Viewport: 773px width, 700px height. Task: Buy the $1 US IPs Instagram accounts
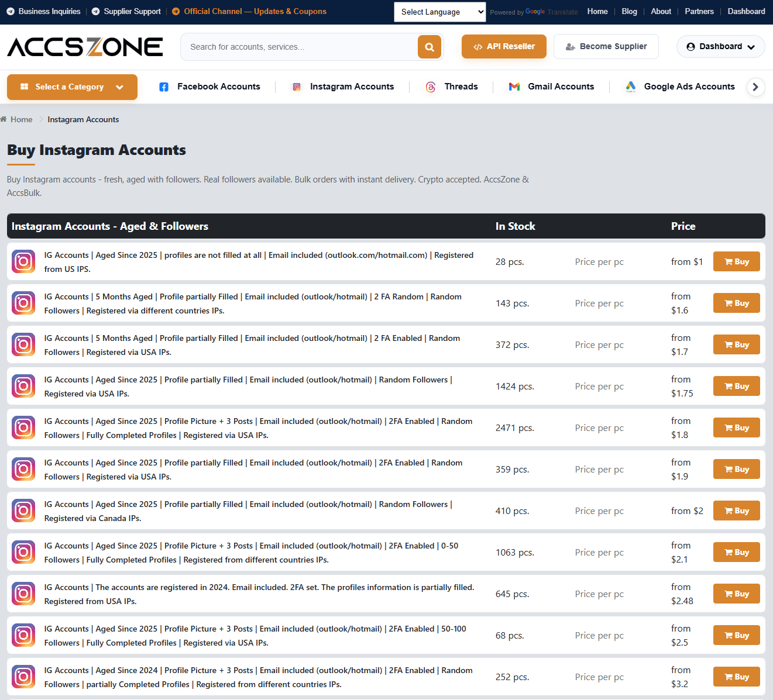click(736, 262)
